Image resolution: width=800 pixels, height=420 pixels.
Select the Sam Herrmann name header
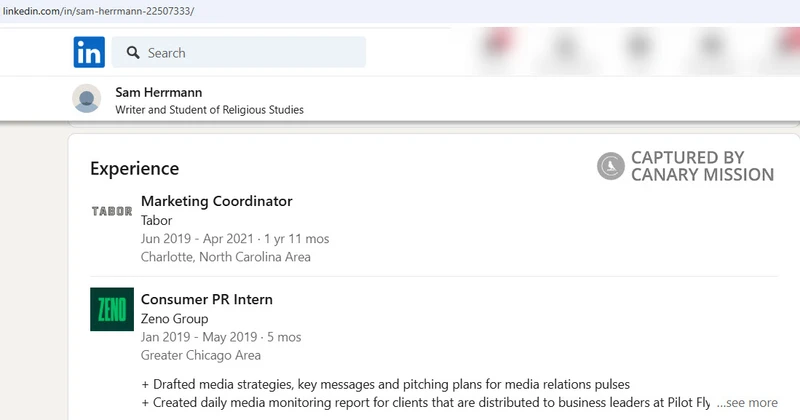coord(159,92)
